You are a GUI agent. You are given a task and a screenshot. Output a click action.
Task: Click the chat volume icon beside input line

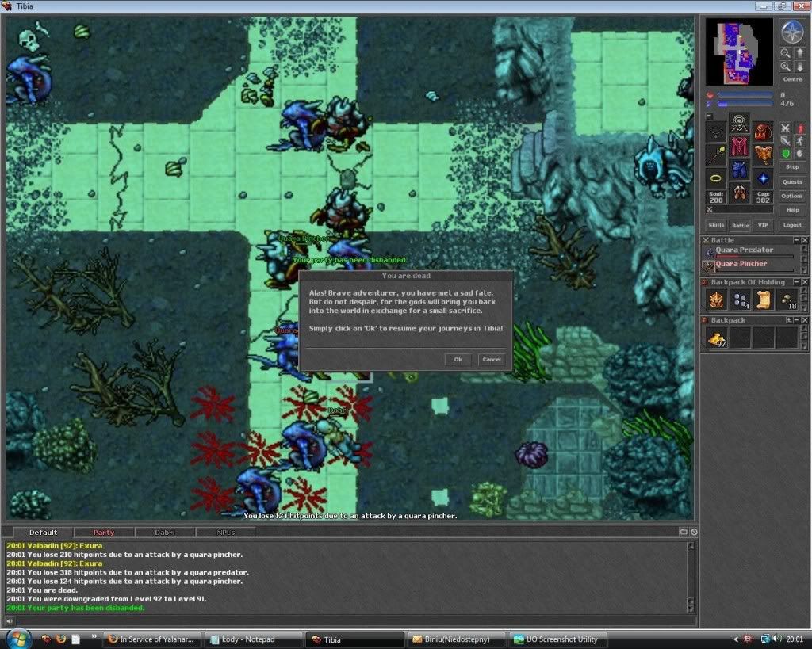pyautogui.click(x=10, y=620)
